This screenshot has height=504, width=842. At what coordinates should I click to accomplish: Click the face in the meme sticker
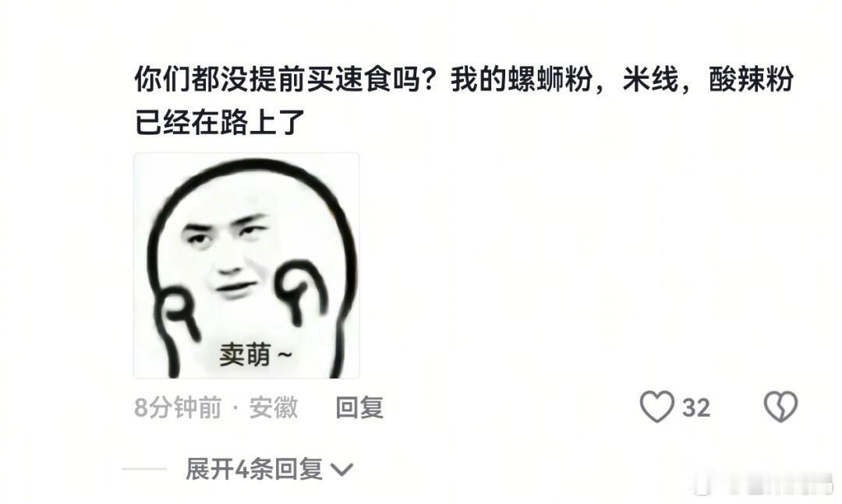(x=227, y=255)
